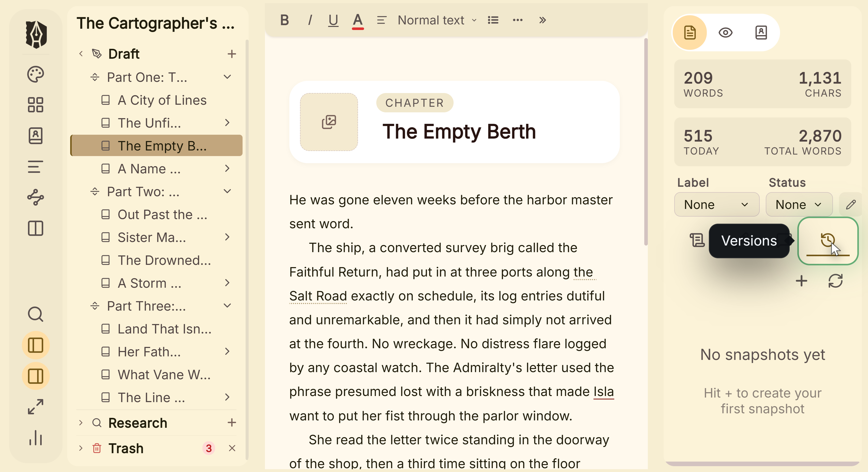Open the search magnifier in left sidebar
868x472 pixels.
36,314
